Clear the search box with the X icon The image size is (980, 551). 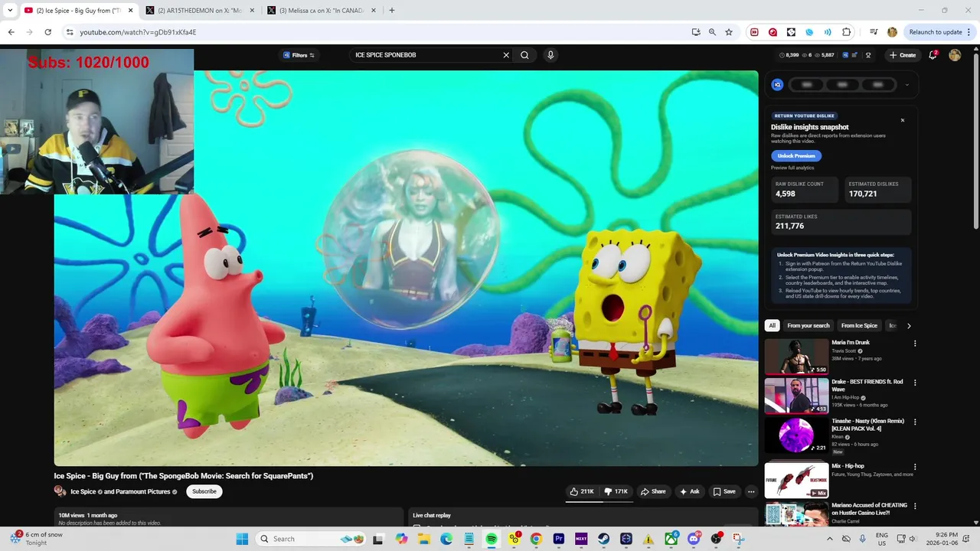coord(505,55)
